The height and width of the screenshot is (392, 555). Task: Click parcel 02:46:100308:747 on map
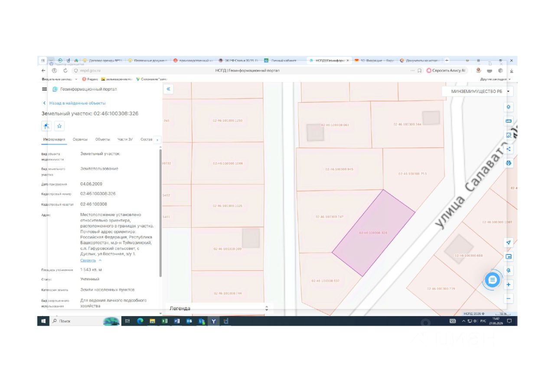coord(330,217)
